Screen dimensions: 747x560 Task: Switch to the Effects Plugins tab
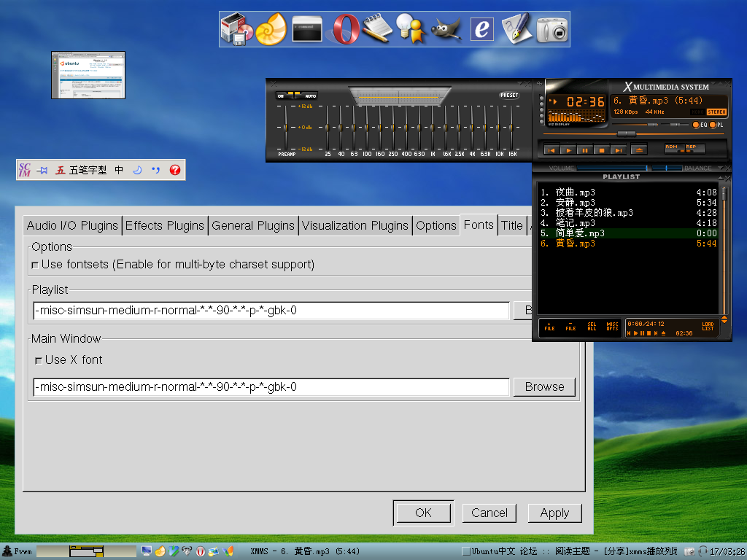coord(165,226)
